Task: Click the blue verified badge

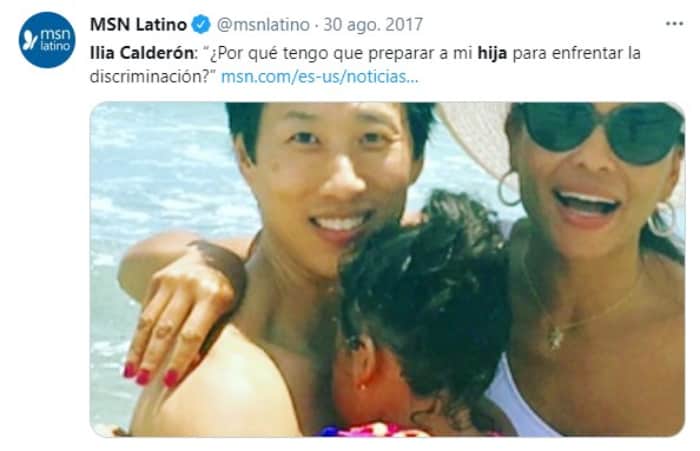Action: pyautogui.click(x=201, y=25)
